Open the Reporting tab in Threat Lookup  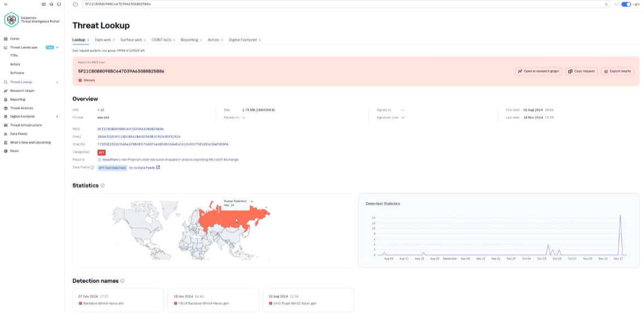coord(192,40)
